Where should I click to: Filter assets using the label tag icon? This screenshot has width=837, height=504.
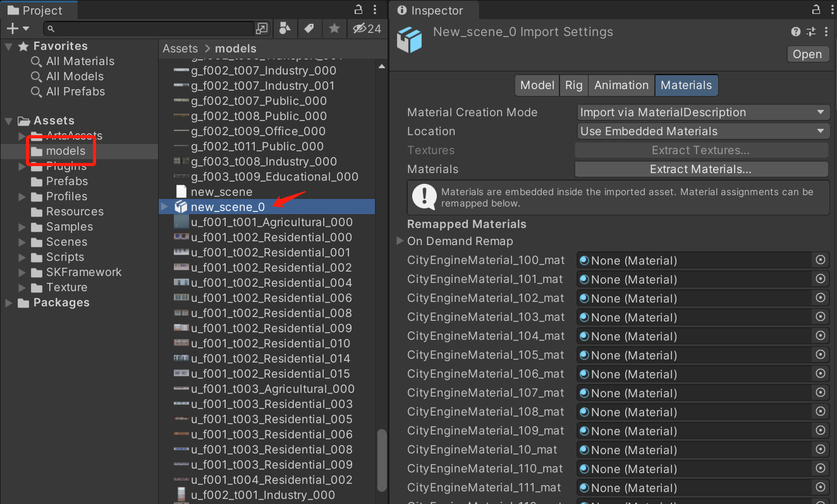[309, 28]
